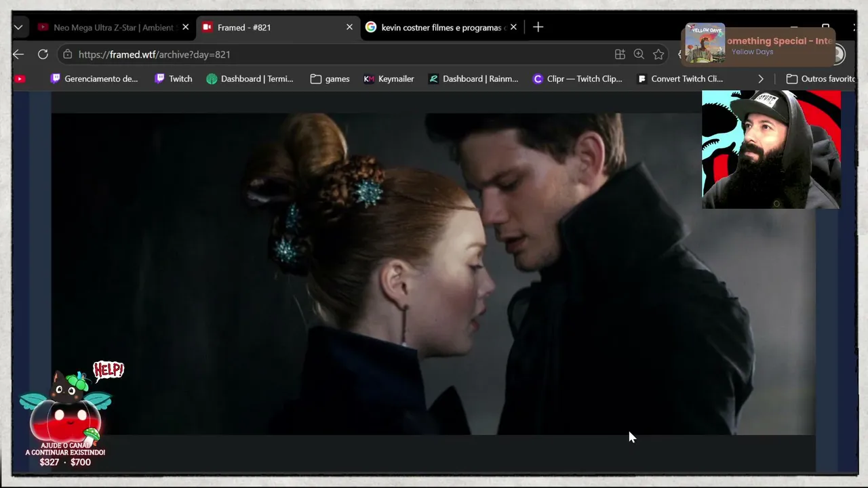
Task: Open the bookmark labeled just Twitch
Action: click(x=174, y=79)
